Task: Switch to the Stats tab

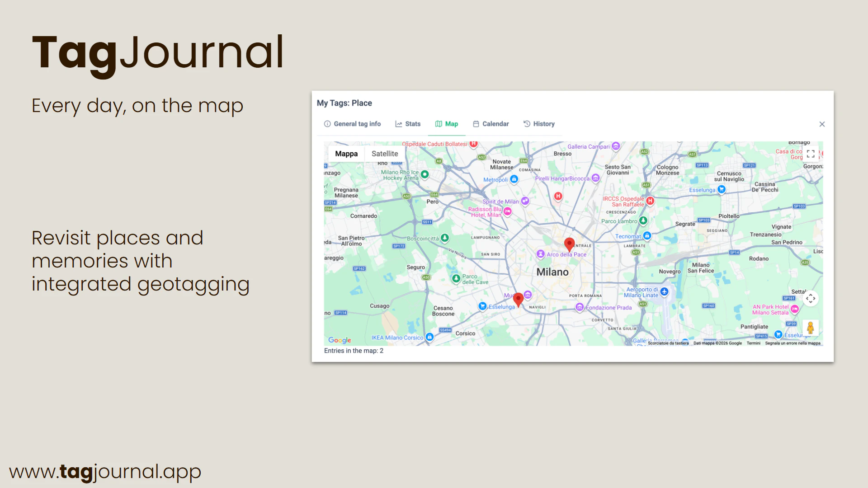Action: (x=408, y=124)
